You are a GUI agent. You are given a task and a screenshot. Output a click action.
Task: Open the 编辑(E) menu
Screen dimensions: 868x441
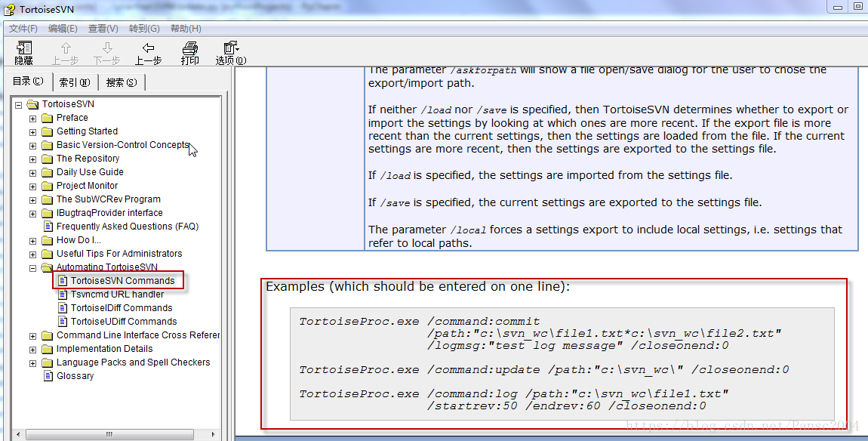63,28
